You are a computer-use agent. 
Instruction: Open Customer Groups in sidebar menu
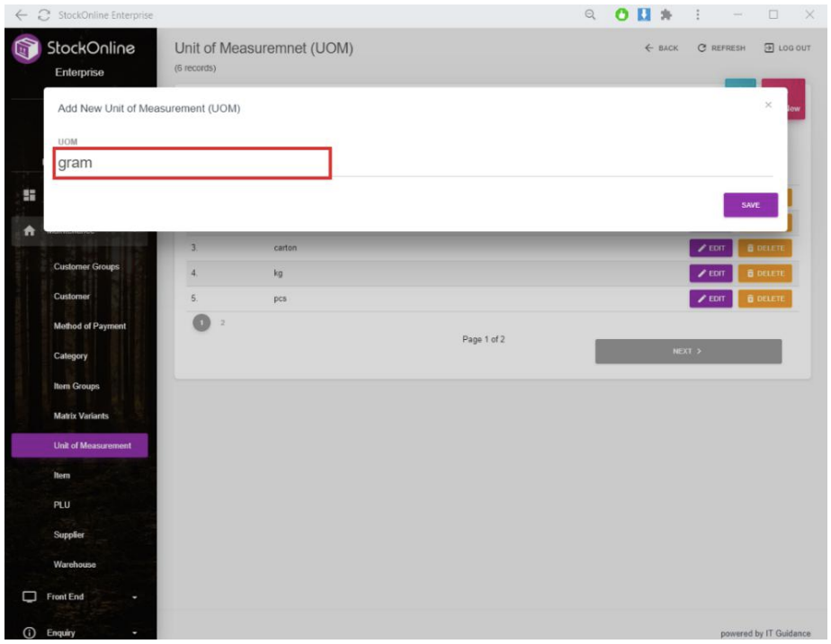pyautogui.click(x=86, y=267)
